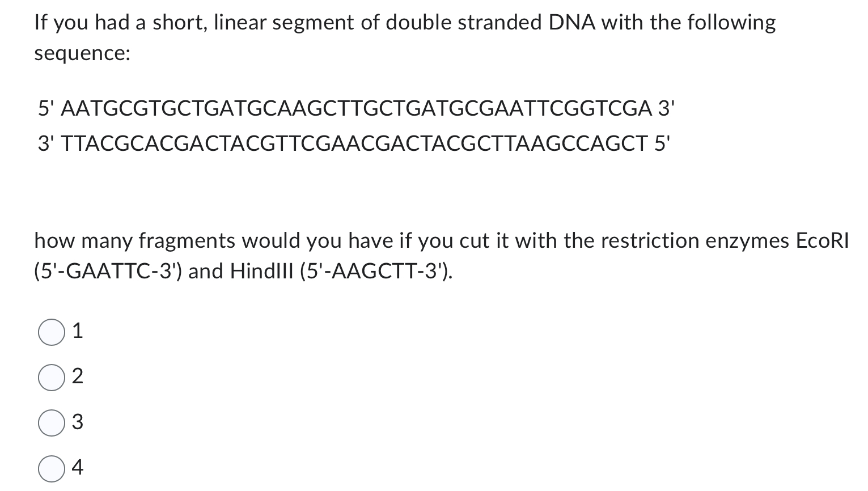Click the label text next to option 2
This screenshot has width=868, height=491.
pyautogui.click(x=78, y=376)
